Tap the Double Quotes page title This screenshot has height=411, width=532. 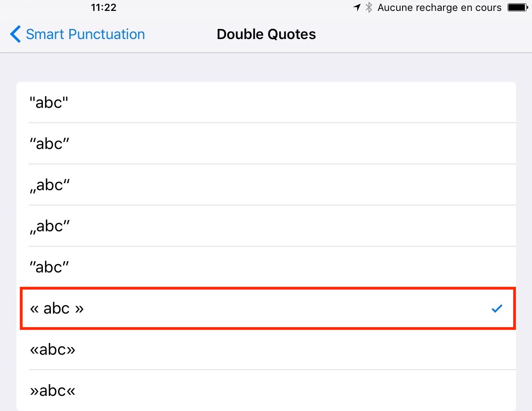pyautogui.click(x=266, y=34)
